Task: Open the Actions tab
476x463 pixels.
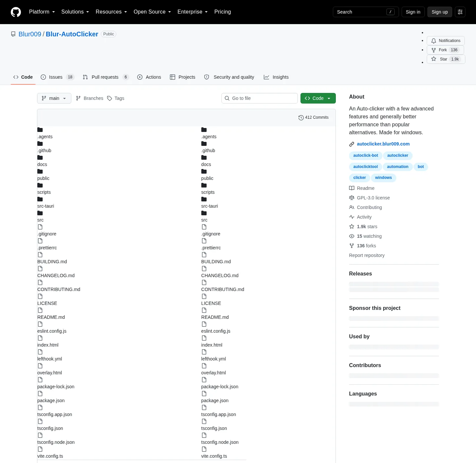Action: click(149, 77)
